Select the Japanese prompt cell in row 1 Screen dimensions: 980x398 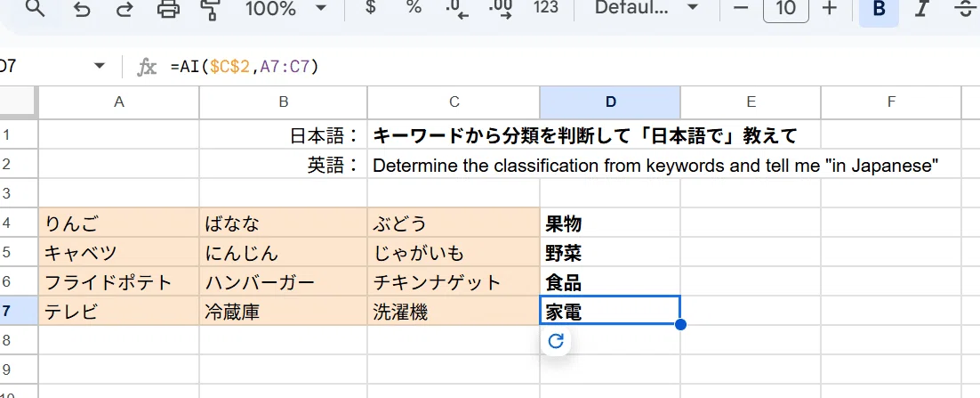point(454,134)
